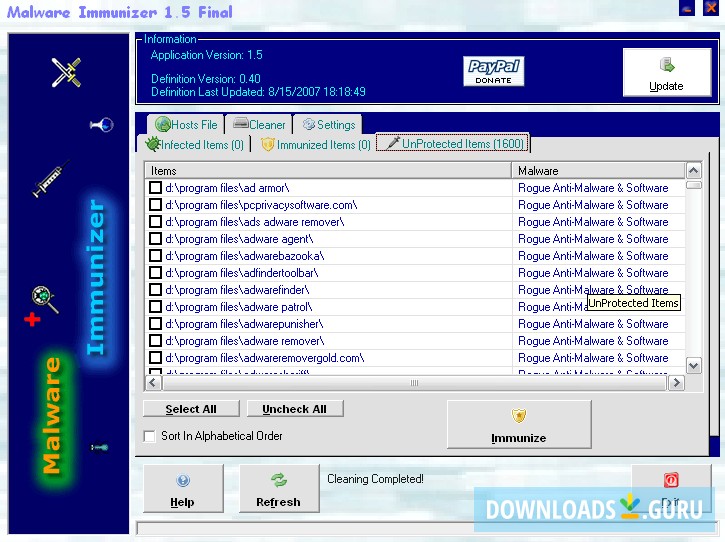Viewport: 725px width, 542px height.
Task: Check the 'adware remover' folder checkbox
Action: tap(156, 341)
